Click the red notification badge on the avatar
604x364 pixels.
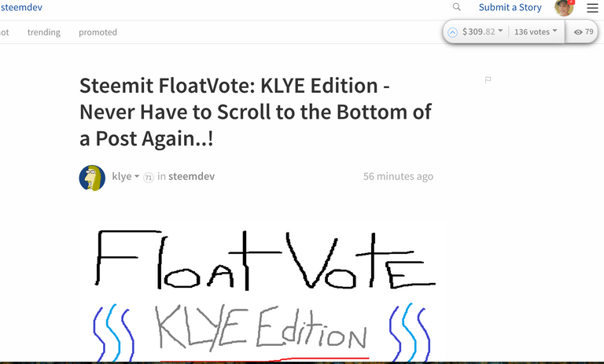571,2
